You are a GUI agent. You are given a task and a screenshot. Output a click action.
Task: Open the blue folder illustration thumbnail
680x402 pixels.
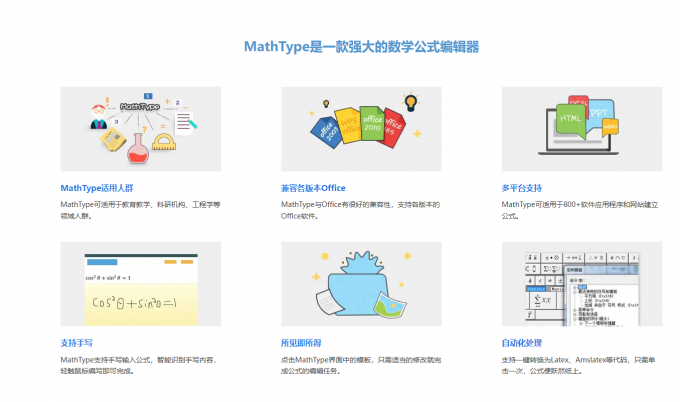tap(361, 284)
